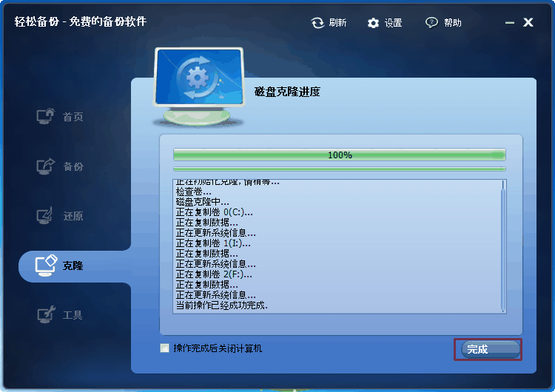Image resolution: width=555 pixels, height=392 pixels.
Task: Open the 备份 backup sidebar icon
Action: (x=46, y=166)
